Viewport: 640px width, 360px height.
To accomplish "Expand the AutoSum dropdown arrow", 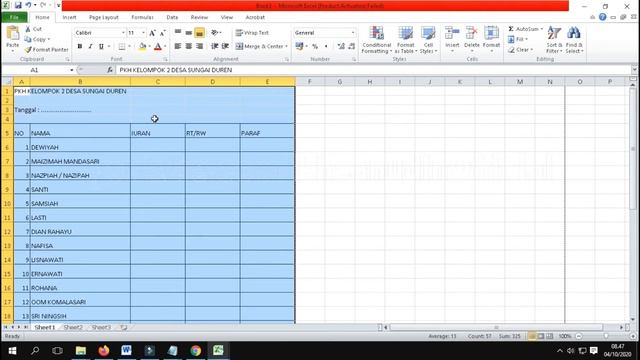I will (542, 29).
